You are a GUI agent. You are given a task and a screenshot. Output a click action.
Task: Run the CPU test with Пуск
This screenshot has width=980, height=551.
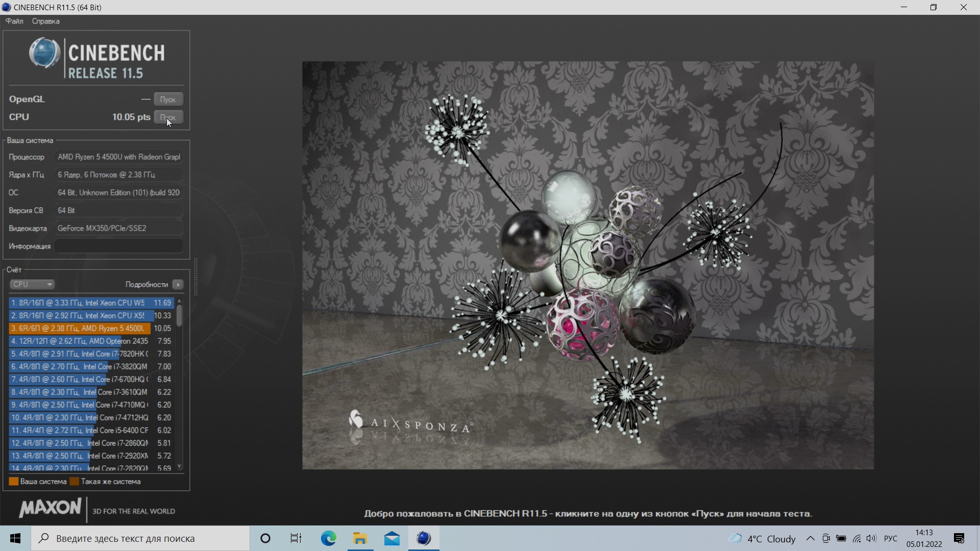click(x=168, y=117)
